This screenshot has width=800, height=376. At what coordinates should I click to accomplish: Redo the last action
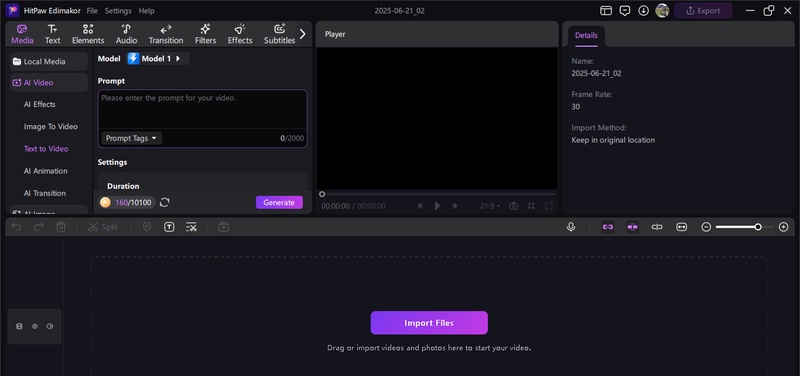38,227
